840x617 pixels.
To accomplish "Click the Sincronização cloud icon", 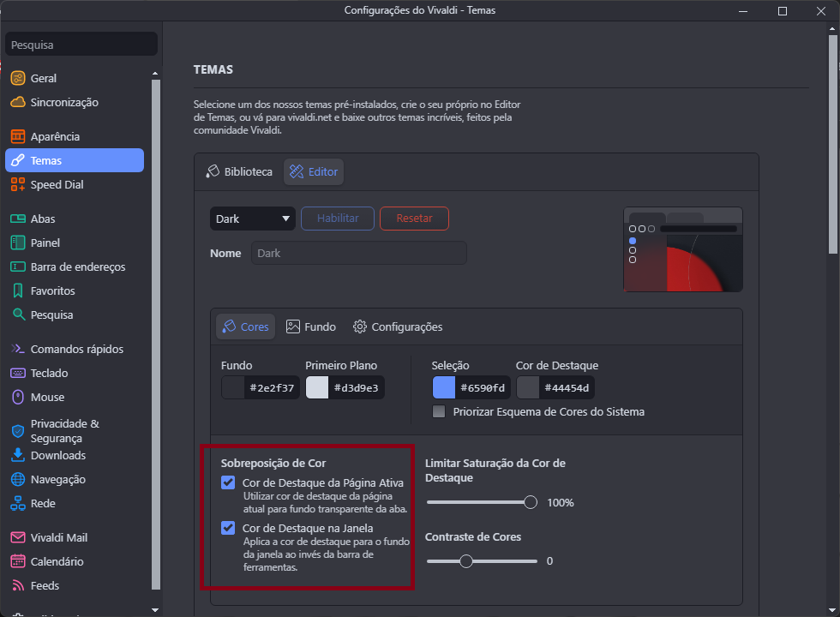I will pyautogui.click(x=18, y=102).
